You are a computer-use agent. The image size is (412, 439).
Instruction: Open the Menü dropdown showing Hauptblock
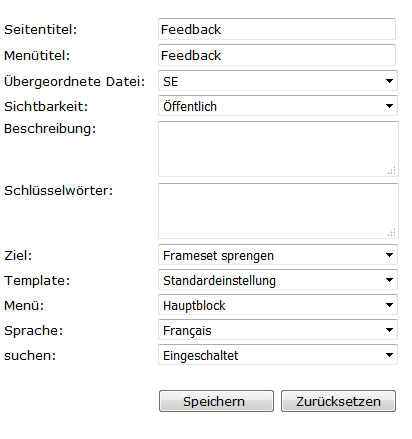278,305
